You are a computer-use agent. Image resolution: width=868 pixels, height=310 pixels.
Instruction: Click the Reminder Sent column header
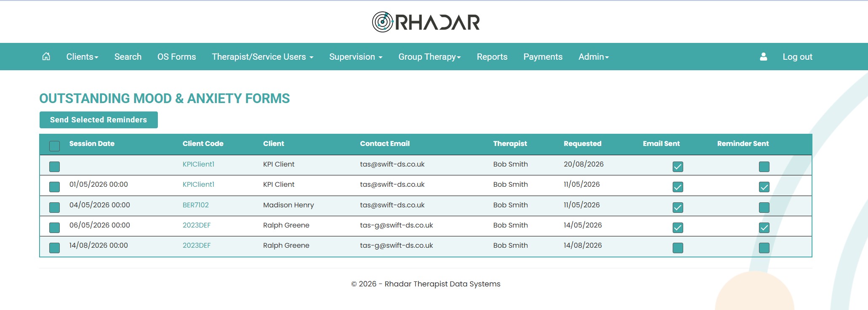tap(743, 143)
